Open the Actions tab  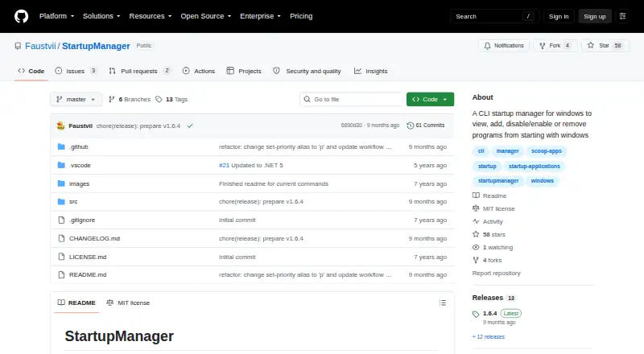pos(199,71)
